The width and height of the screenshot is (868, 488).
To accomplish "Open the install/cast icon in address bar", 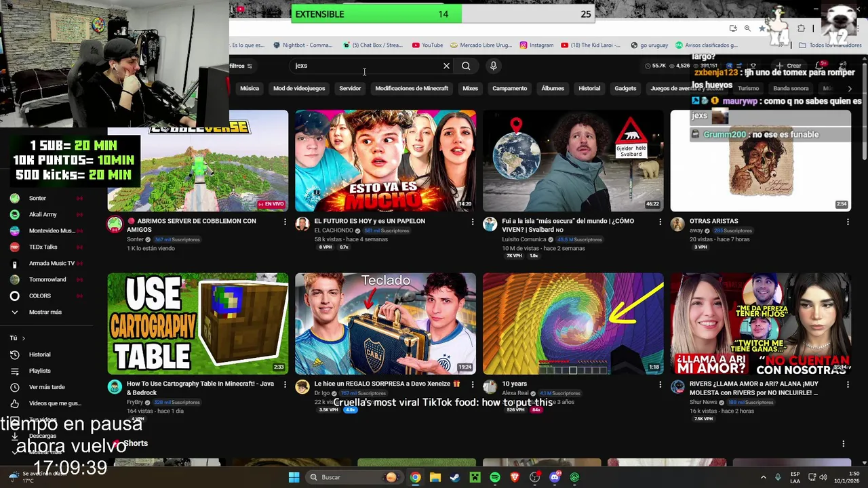I will (733, 28).
